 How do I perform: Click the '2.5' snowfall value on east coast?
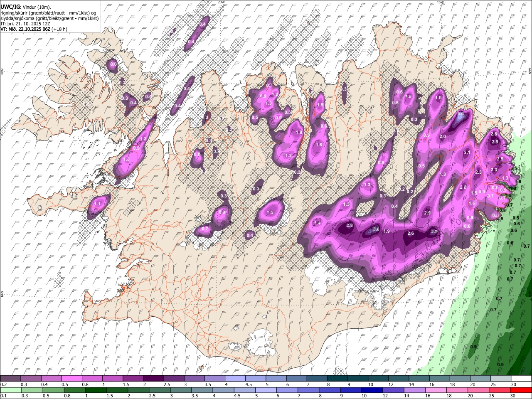tap(500, 159)
